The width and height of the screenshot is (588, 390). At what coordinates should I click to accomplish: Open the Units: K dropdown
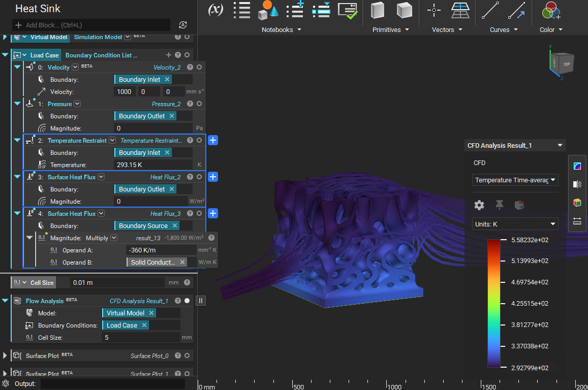(515, 224)
